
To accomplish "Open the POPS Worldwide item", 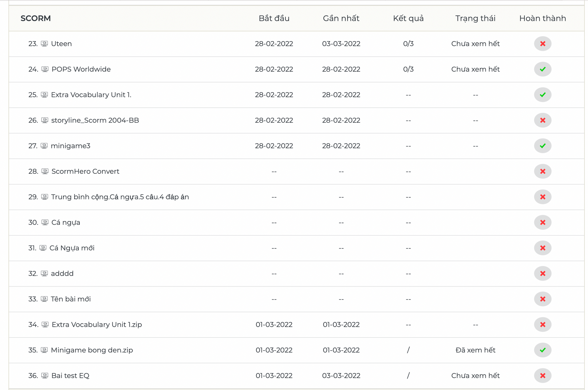I will (81, 69).
